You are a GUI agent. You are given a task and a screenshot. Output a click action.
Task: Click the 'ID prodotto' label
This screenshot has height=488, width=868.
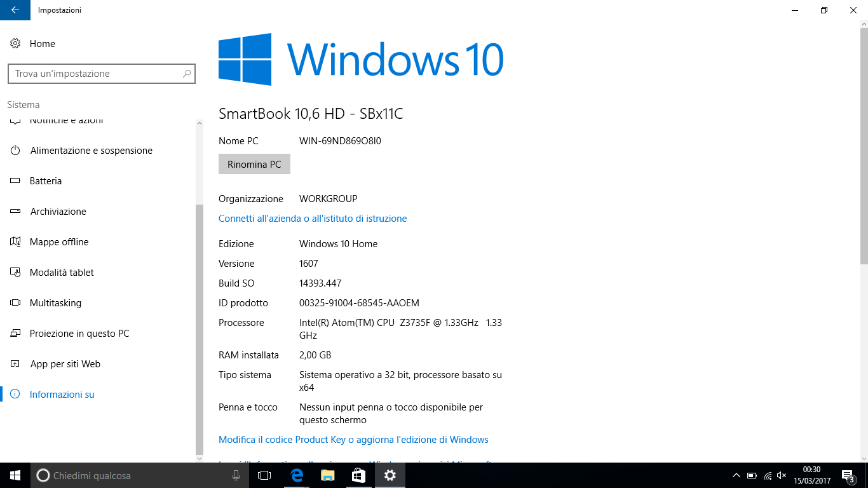(243, 303)
